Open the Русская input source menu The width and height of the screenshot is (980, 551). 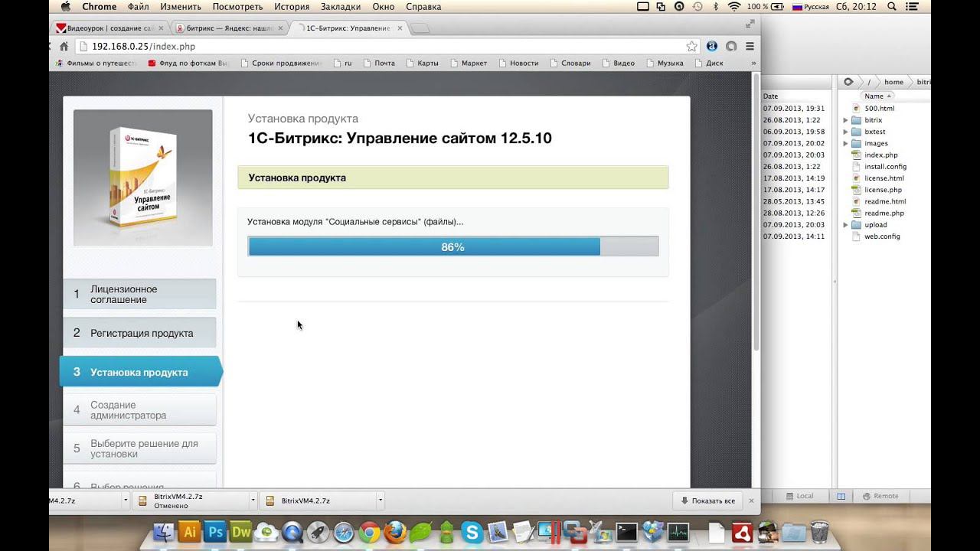[811, 7]
